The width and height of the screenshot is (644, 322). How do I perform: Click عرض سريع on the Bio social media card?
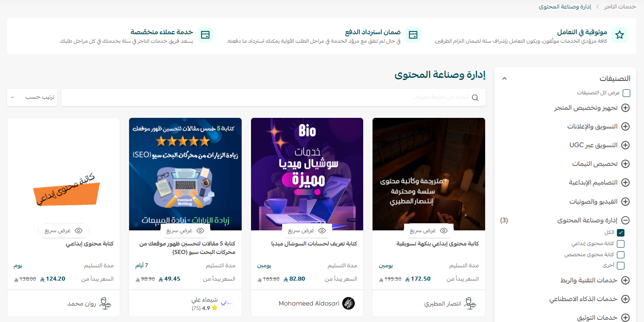point(307,230)
